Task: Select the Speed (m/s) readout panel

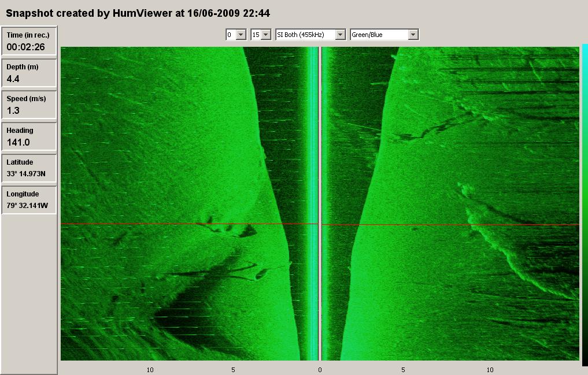Action: coord(29,105)
